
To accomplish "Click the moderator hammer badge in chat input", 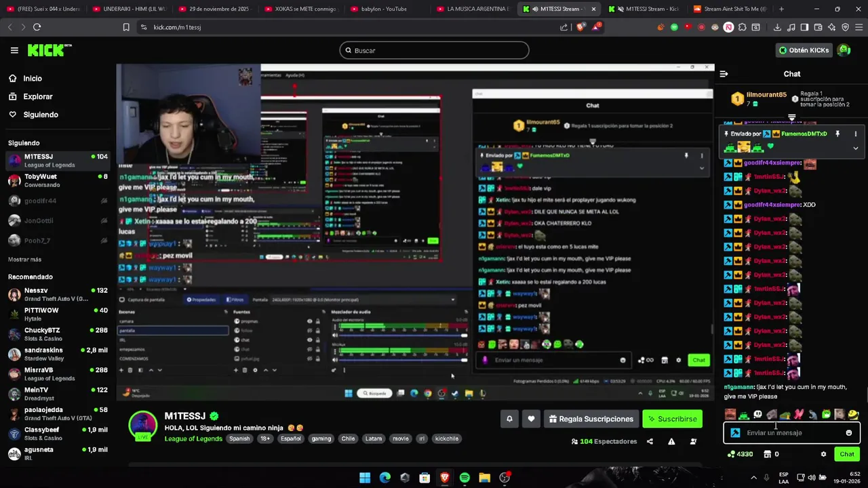I will [x=736, y=433].
